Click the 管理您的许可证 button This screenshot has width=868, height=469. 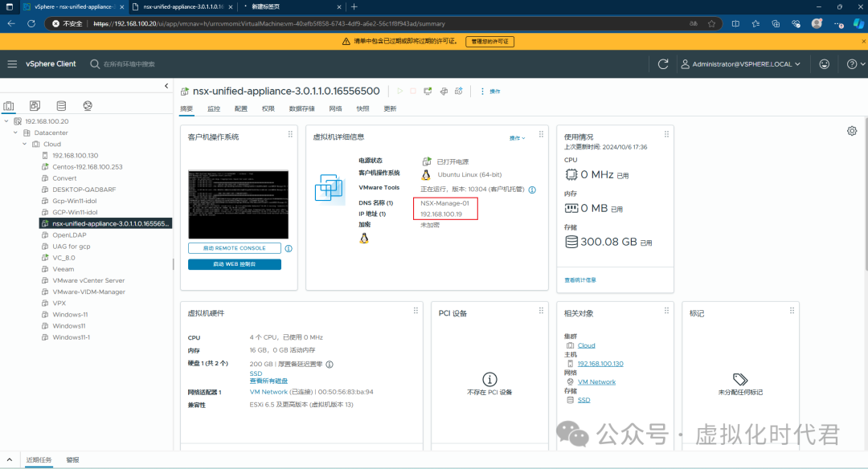click(490, 42)
